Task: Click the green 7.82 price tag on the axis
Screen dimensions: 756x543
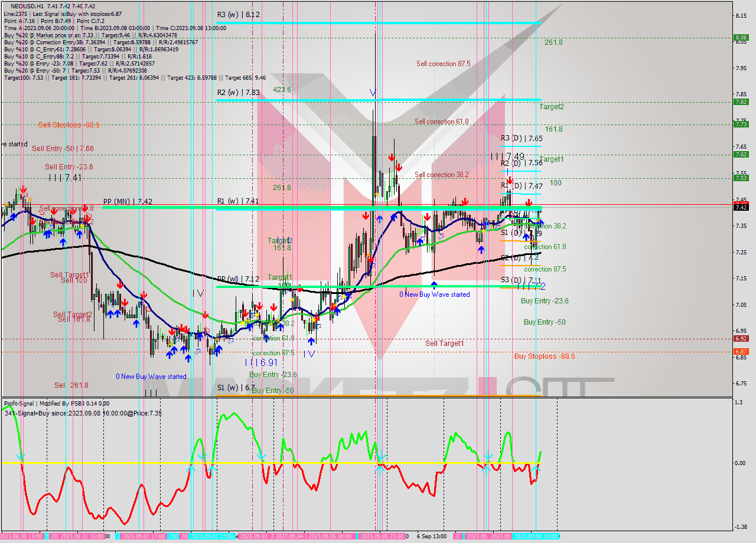Action: [741, 102]
